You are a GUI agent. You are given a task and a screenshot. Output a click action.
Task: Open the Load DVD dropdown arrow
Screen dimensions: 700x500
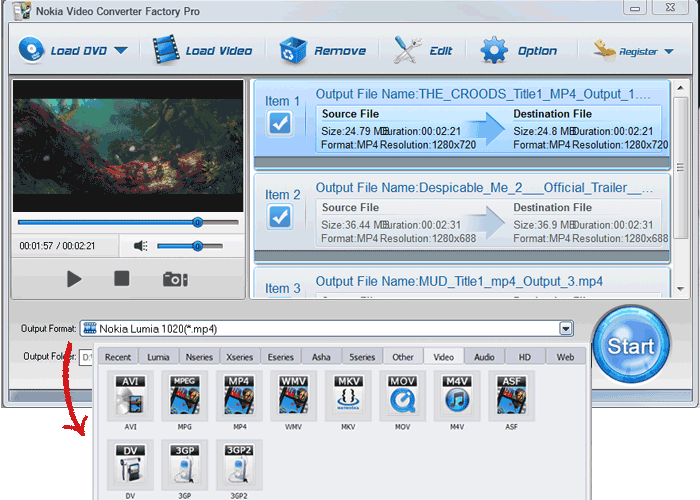pyautogui.click(x=121, y=50)
